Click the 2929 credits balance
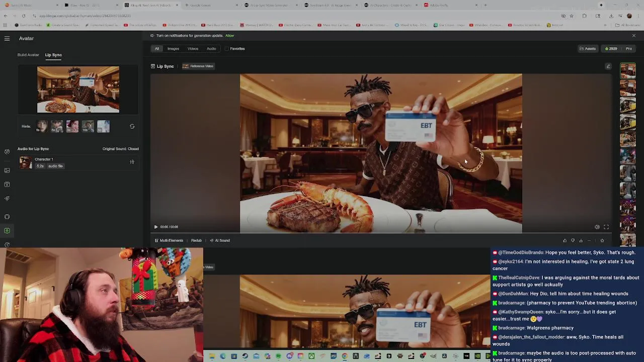 [x=611, y=49]
